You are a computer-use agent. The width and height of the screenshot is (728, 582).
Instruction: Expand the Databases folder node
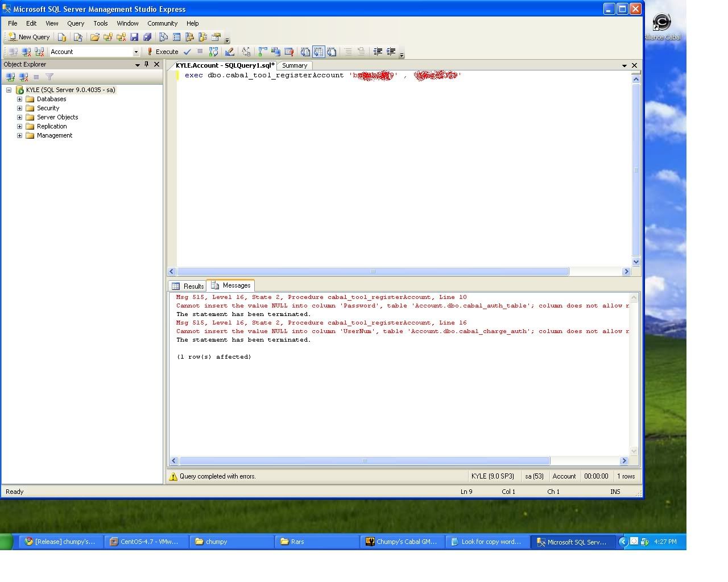(19, 99)
